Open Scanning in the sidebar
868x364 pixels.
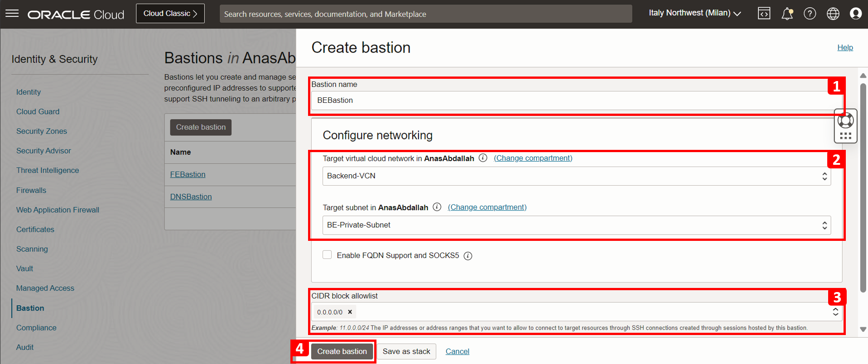[x=32, y=249]
